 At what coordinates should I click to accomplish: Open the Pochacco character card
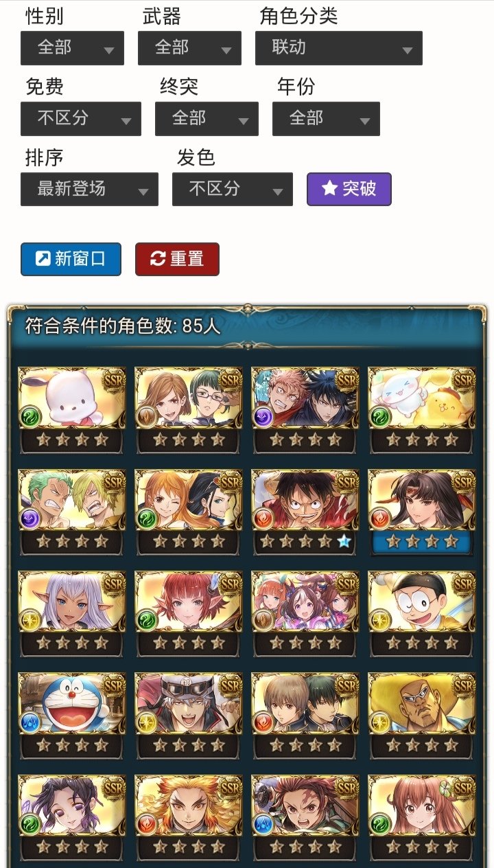tap(72, 411)
